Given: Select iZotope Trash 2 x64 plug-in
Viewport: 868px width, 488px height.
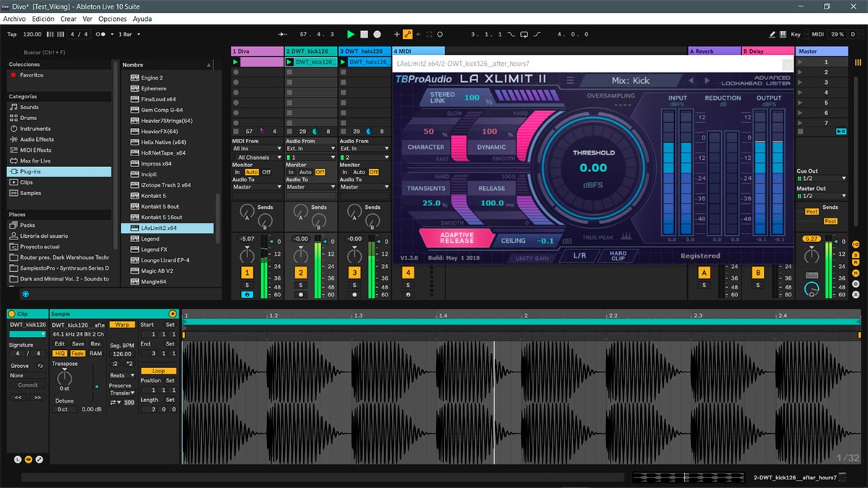Looking at the screenshot, I should pyautogui.click(x=166, y=185).
